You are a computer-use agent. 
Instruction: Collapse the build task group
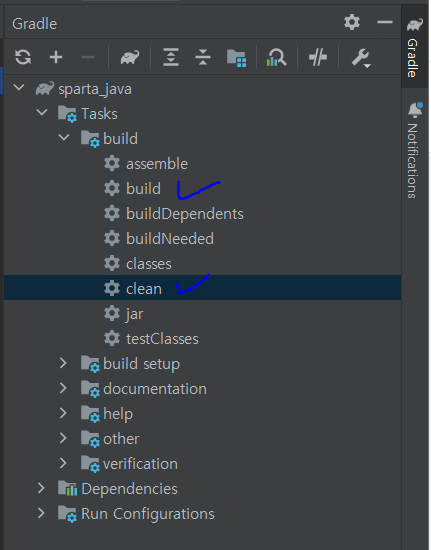coord(64,137)
